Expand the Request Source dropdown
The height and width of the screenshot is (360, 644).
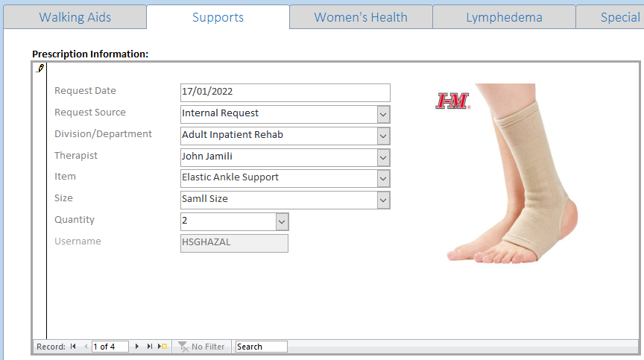(x=383, y=115)
